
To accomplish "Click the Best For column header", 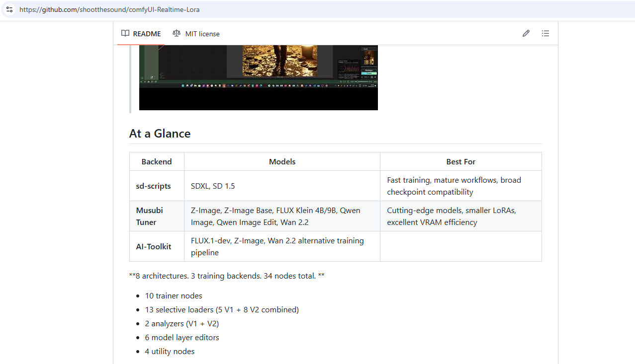I will [x=461, y=161].
